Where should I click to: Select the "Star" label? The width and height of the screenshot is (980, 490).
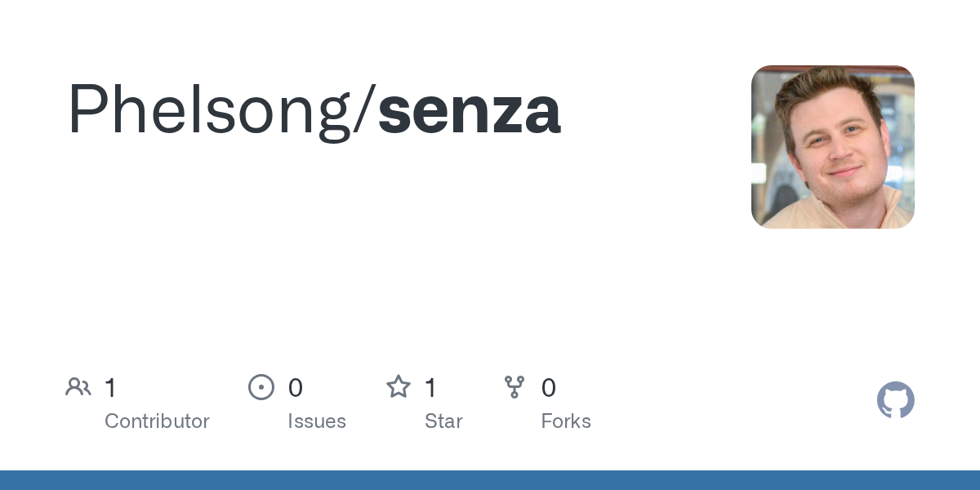point(443,421)
